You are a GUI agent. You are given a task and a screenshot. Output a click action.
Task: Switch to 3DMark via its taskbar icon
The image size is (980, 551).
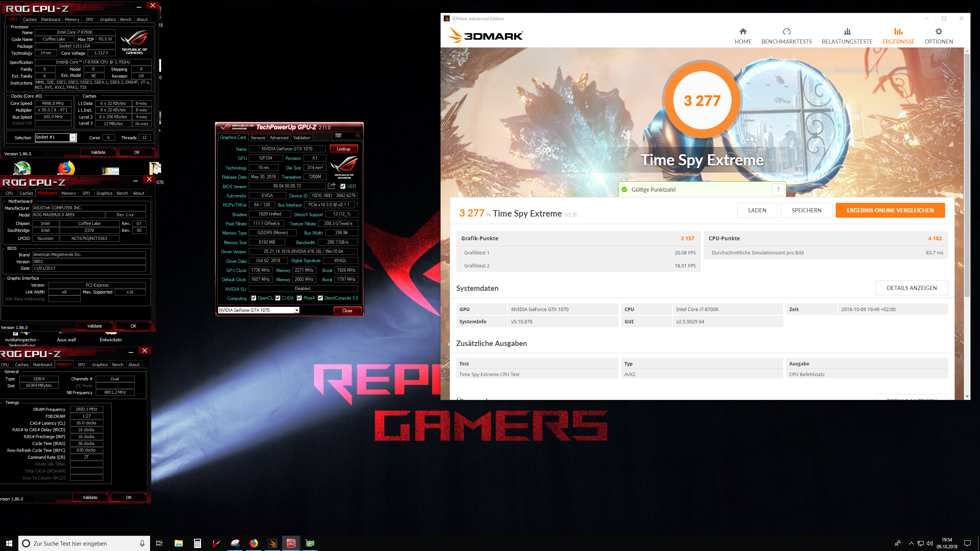pos(273,543)
